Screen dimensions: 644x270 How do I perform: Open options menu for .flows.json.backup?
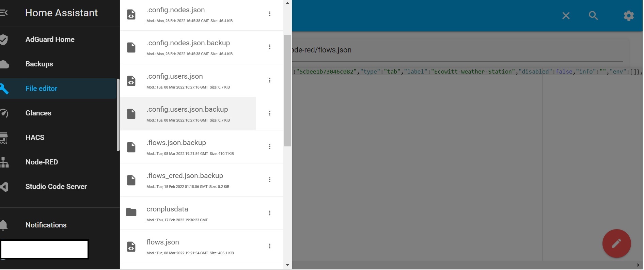270,147
